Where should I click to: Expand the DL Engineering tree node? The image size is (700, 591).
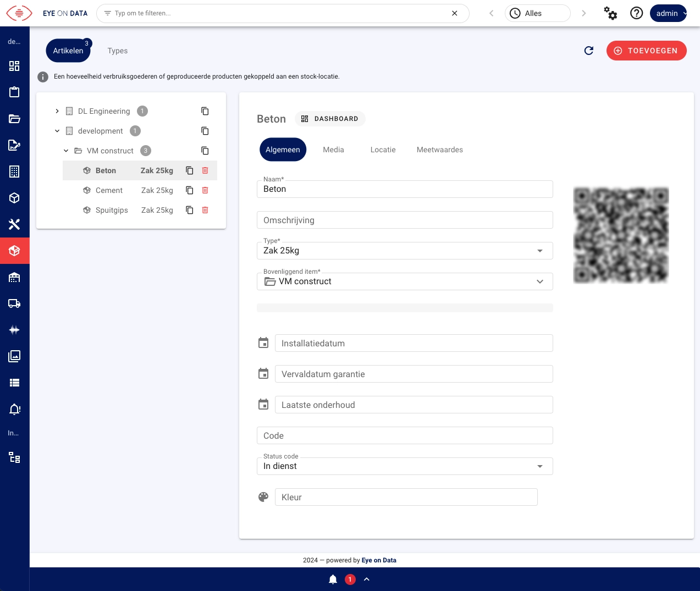57,111
